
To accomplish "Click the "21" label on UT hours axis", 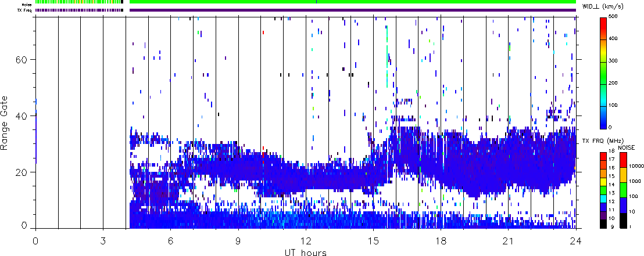I will (509, 240).
